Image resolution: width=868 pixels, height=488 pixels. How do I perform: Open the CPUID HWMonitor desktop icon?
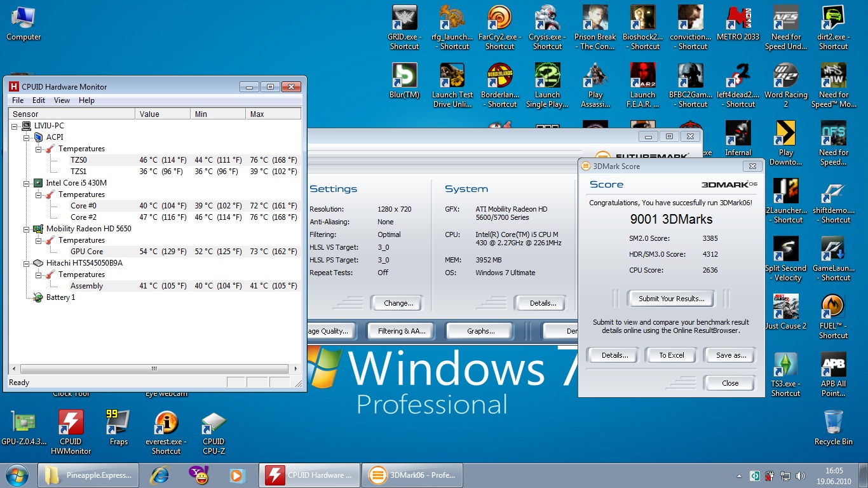(x=71, y=432)
